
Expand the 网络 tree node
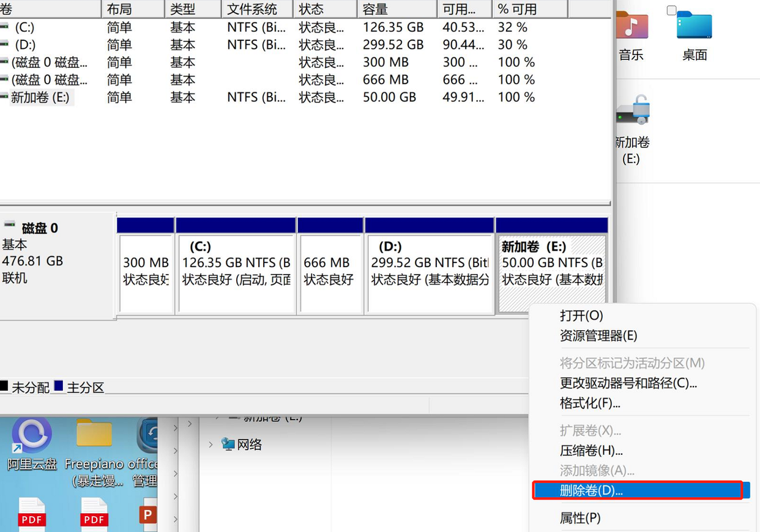(x=211, y=445)
